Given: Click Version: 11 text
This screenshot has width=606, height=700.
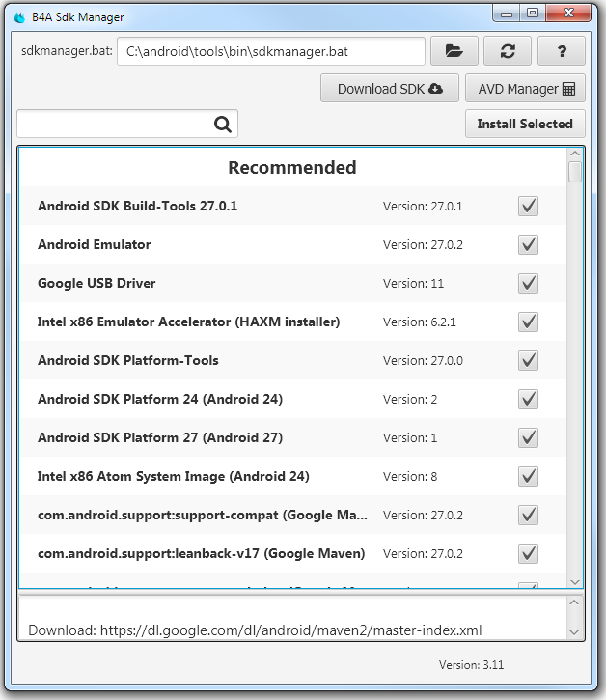Looking at the screenshot, I should (x=413, y=284).
